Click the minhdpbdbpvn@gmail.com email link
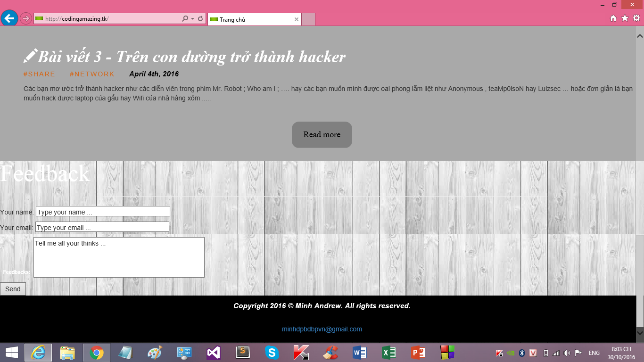644x362 pixels. (x=322, y=329)
